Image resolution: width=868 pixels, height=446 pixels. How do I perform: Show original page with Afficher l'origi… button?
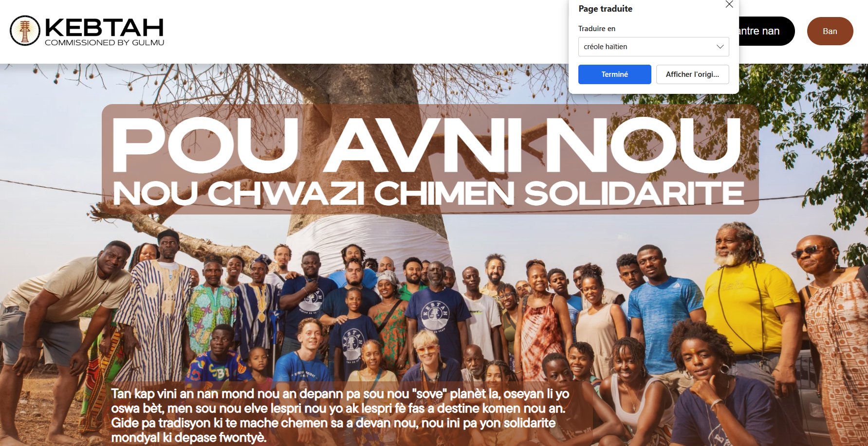[692, 74]
